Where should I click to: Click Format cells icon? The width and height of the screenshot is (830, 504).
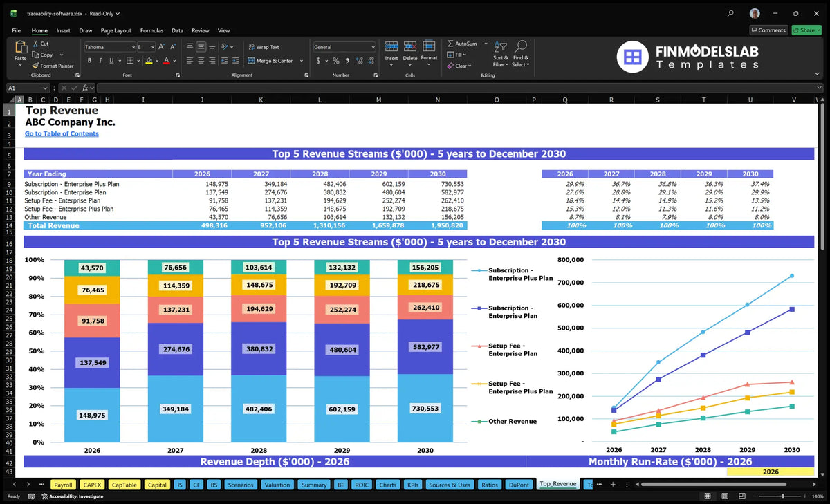429,46
